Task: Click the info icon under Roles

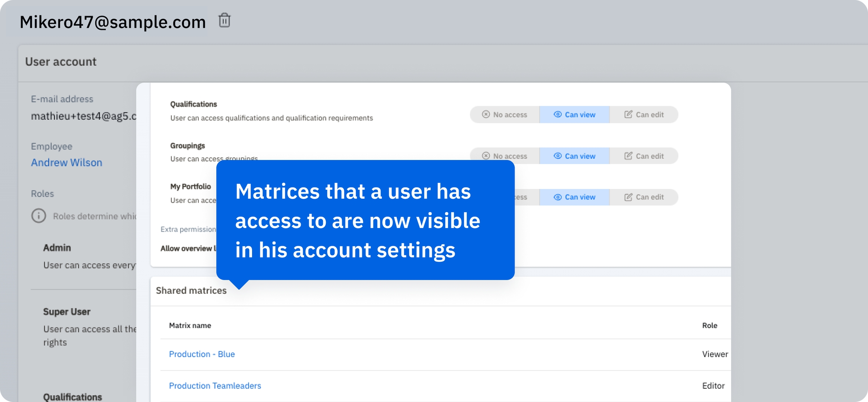Action: click(x=38, y=216)
